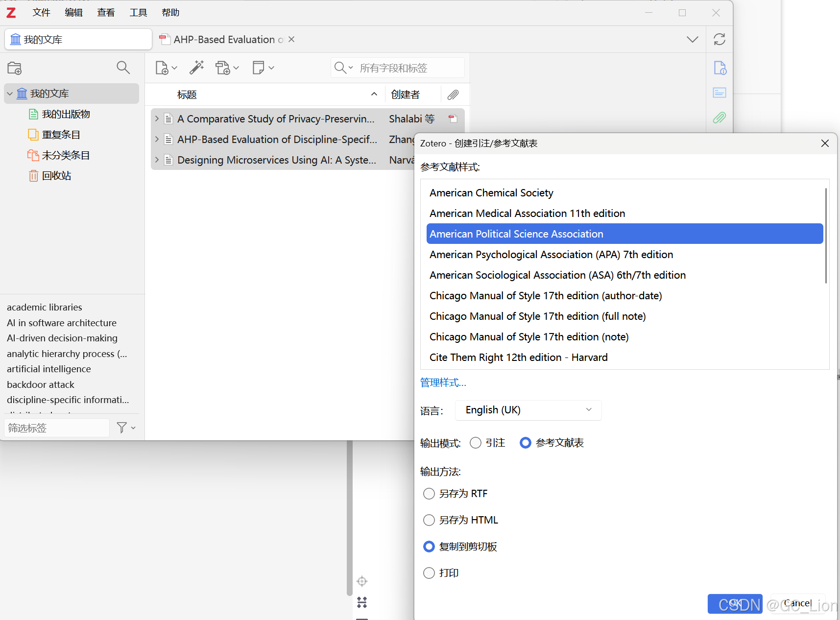
Task: Open the language dropdown English (UK)
Action: (x=528, y=410)
